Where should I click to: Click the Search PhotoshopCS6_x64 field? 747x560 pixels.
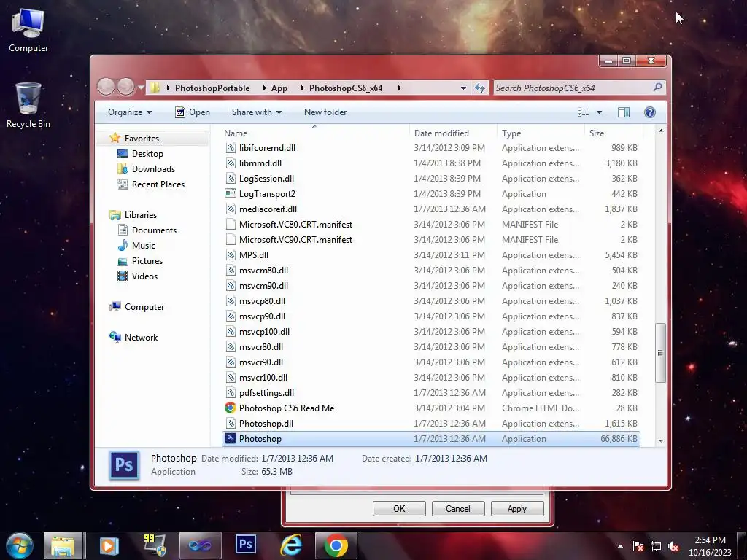(x=573, y=87)
